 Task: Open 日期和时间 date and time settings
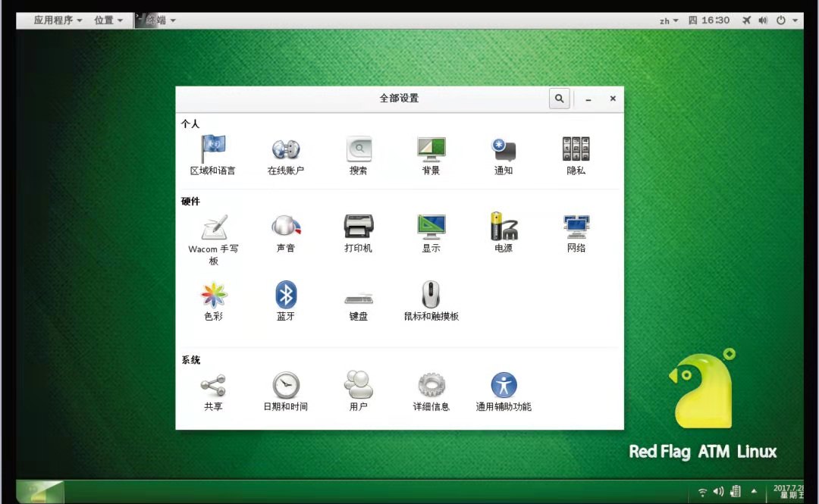point(286,392)
